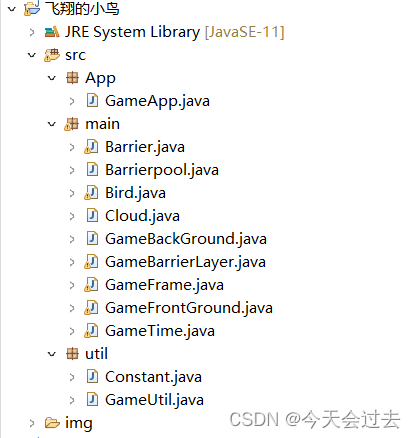Select the App package label

100,79
